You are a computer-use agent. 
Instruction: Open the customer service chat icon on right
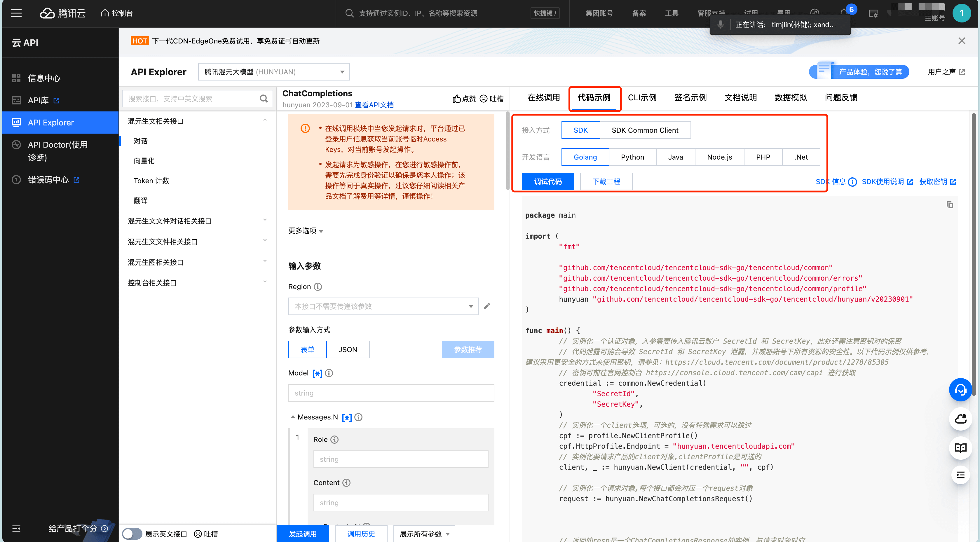tap(960, 390)
